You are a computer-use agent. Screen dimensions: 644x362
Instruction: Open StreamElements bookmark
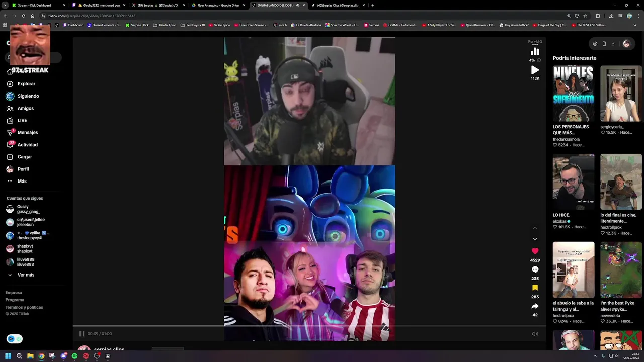pos(104,25)
